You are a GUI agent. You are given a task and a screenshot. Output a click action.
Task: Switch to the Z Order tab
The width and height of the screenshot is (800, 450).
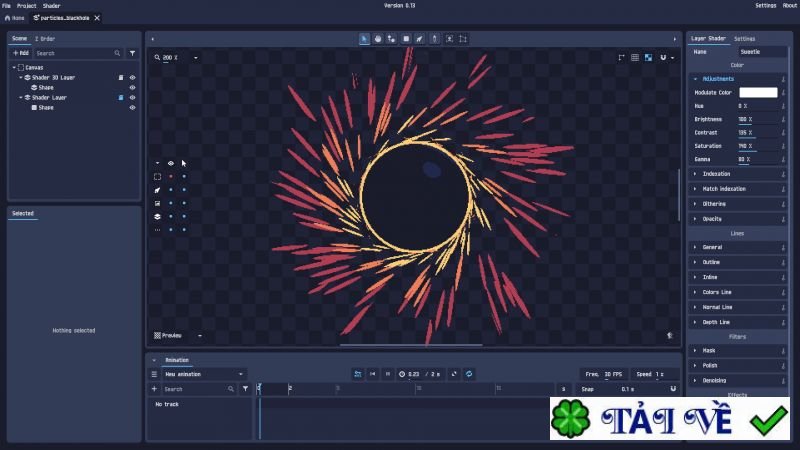click(x=45, y=39)
